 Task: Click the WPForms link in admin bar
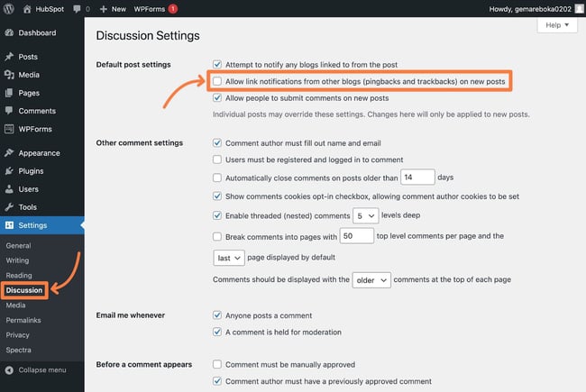pyautogui.click(x=150, y=9)
